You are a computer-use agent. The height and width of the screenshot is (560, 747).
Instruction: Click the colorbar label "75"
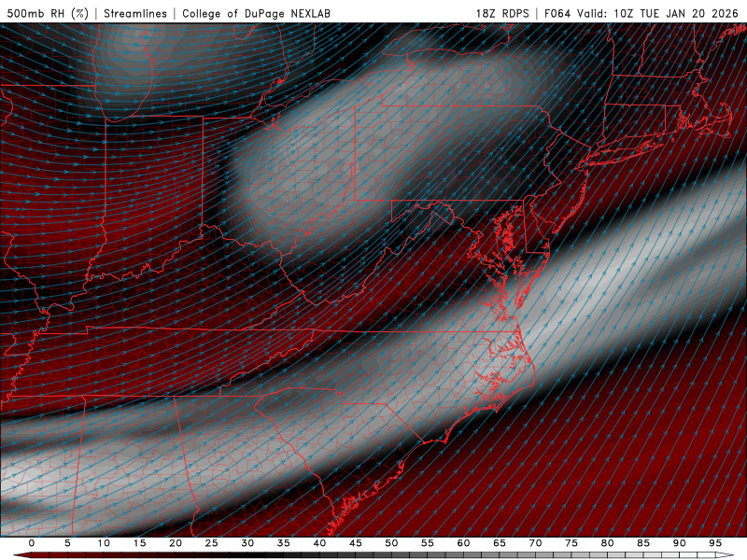point(571,543)
